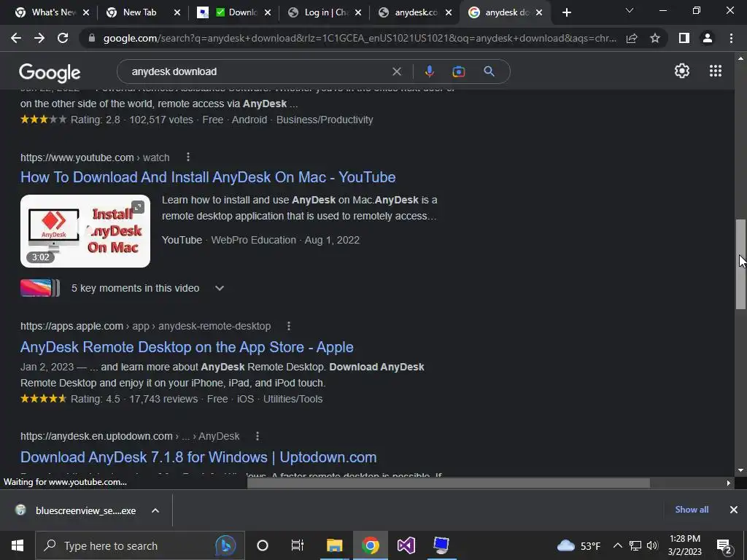Switch to the anydesk.com tab
The width and height of the screenshot is (747, 560).
[x=414, y=13]
